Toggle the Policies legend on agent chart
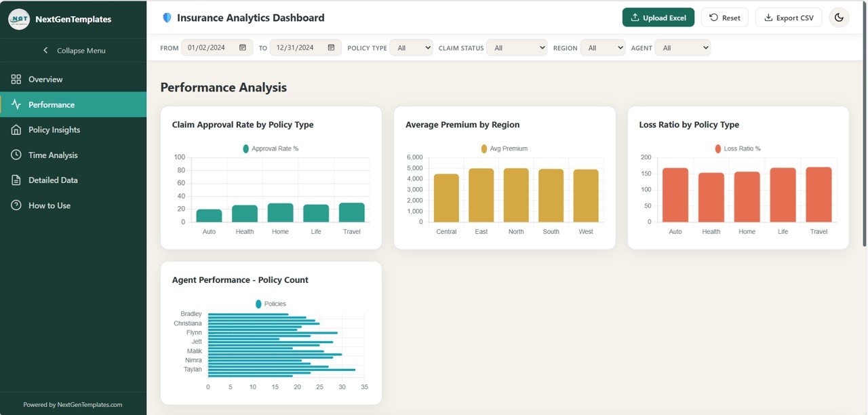The height and width of the screenshot is (415, 868). 271,303
